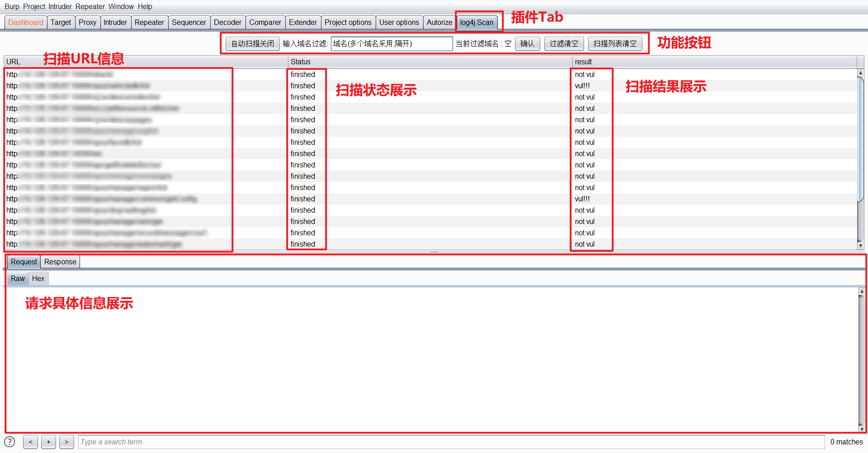Click the 扫描列表清空 button
This screenshot has height=453, width=868.
coord(615,44)
